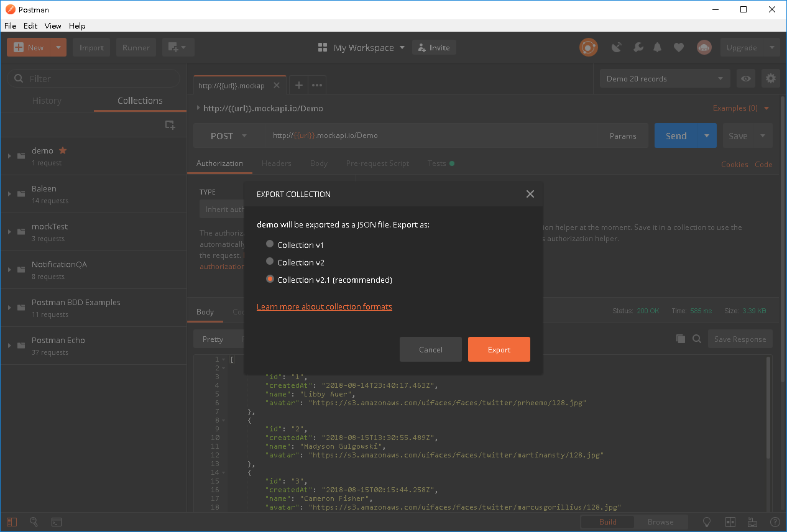The height and width of the screenshot is (532, 787).
Task: Click Cancel in export dialog
Action: 431,349
